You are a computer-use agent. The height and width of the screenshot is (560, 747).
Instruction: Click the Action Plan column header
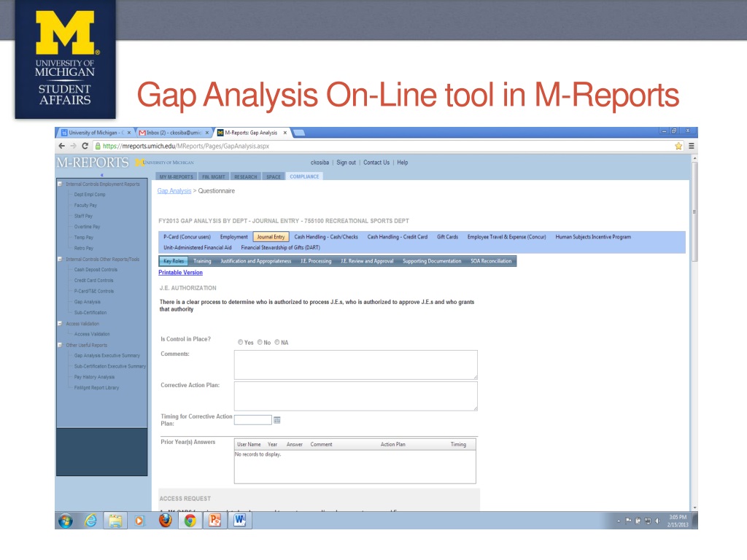393,444
